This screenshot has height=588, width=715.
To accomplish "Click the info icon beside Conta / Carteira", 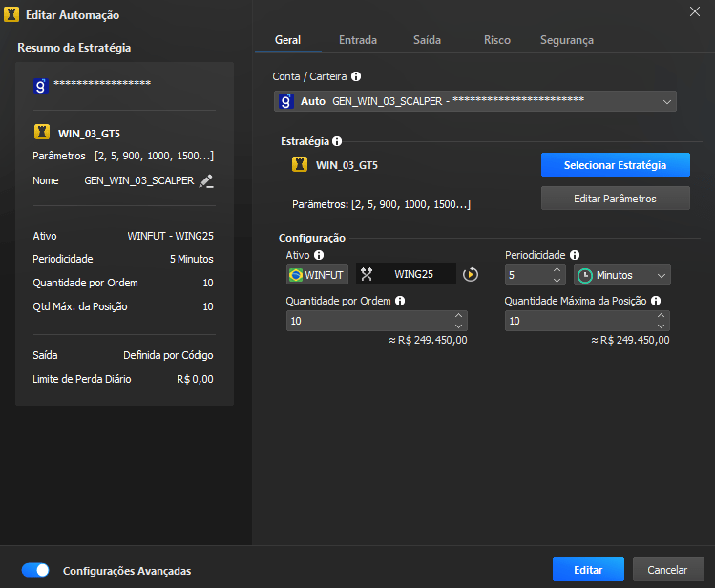I will [x=356, y=75].
